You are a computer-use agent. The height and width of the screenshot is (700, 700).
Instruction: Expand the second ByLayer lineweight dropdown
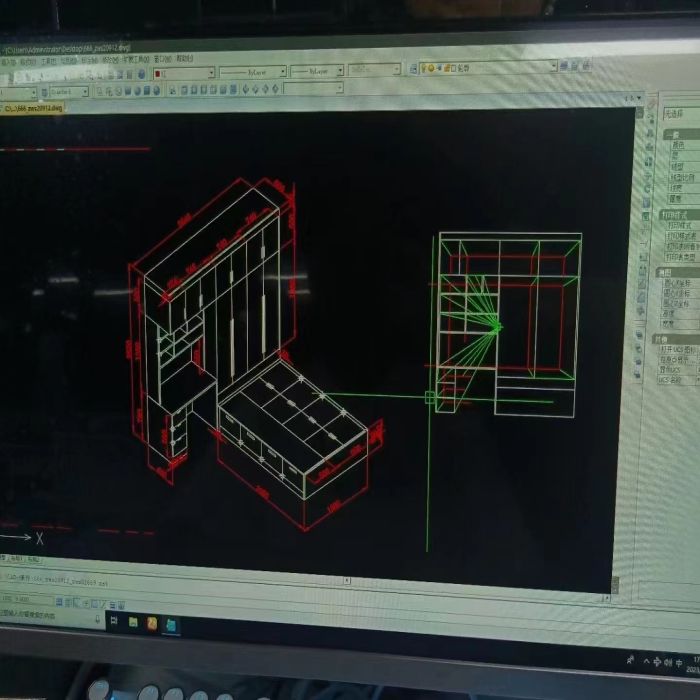pos(339,71)
